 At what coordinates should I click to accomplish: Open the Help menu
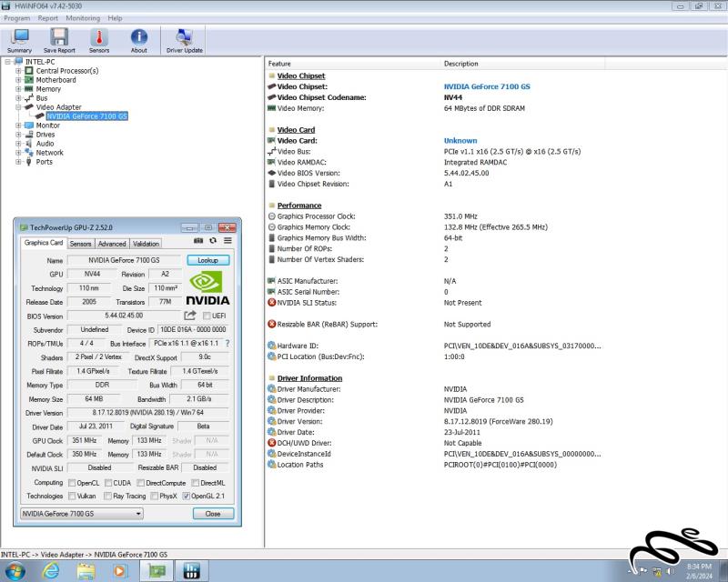click(115, 18)
